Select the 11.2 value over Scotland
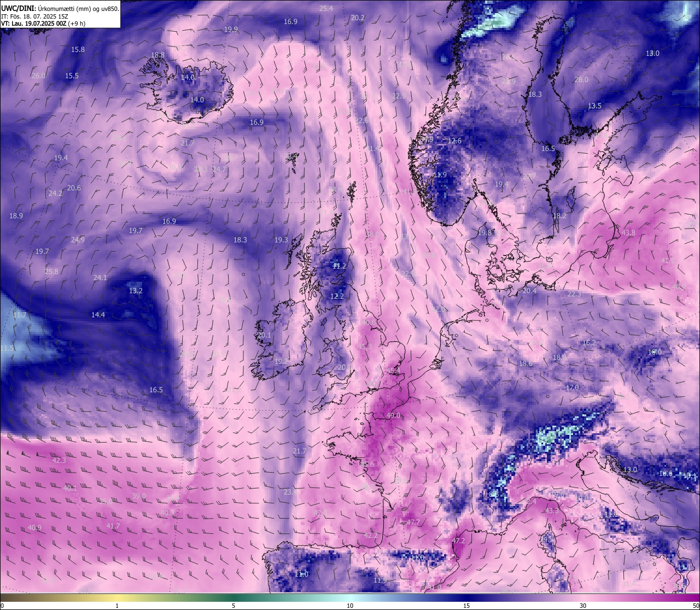This screenshot has width=700, height=610. click(x=340, y=266)
